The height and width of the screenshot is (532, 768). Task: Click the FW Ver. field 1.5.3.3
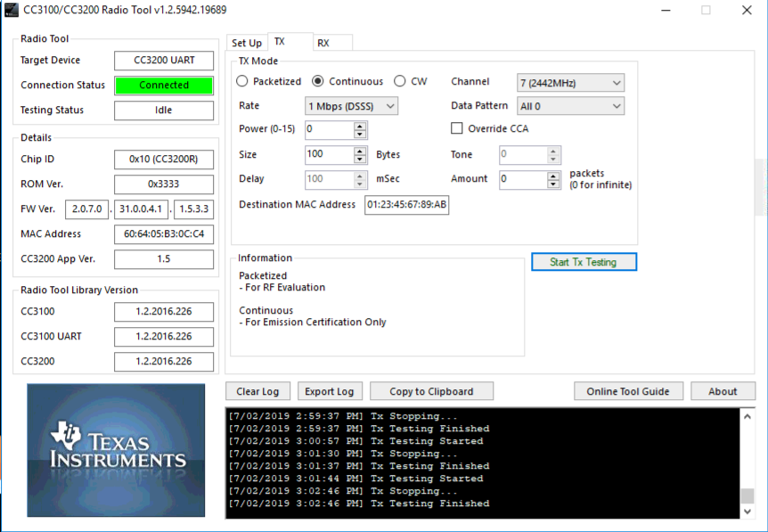pos(194,209)
